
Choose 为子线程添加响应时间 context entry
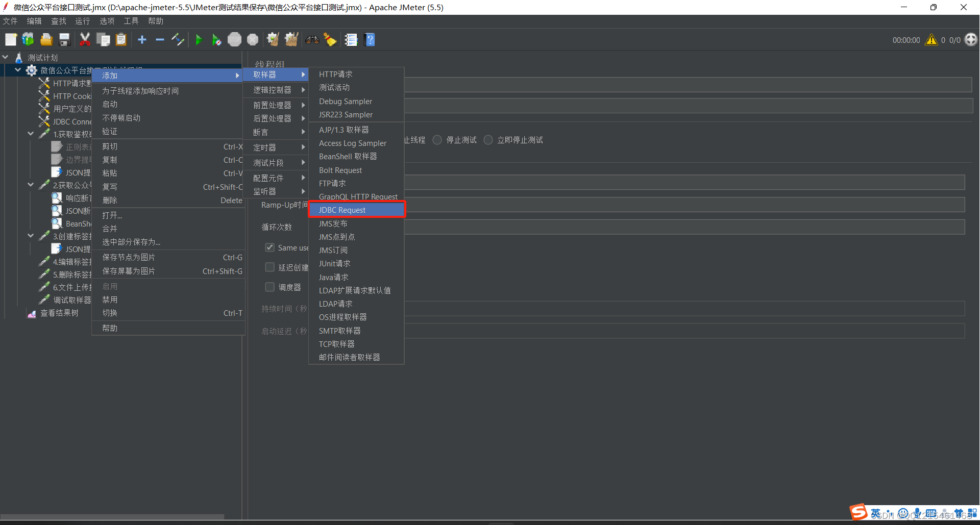tap(168, 91)
